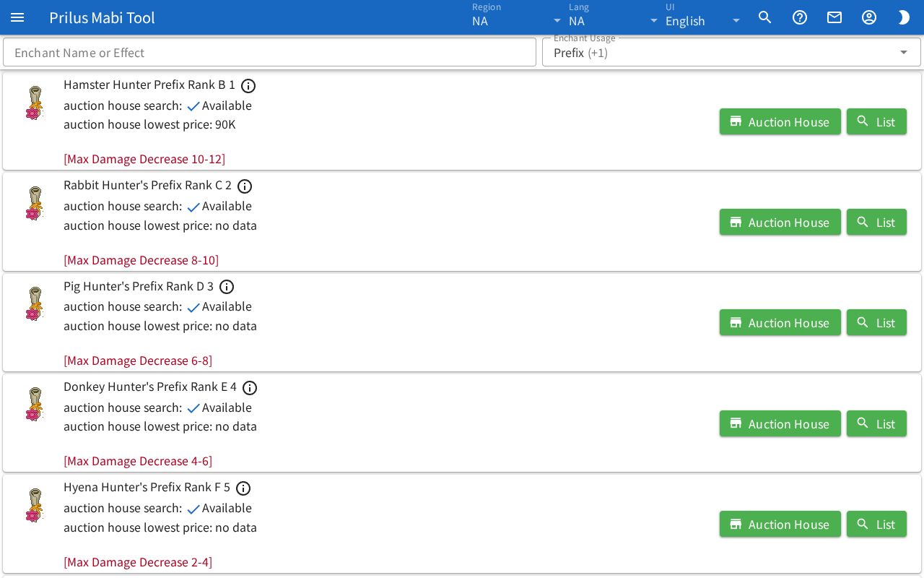This screenshot has width=924, height=578.
Task: Open the UI language dropdown
Action: tap(703, 17)
